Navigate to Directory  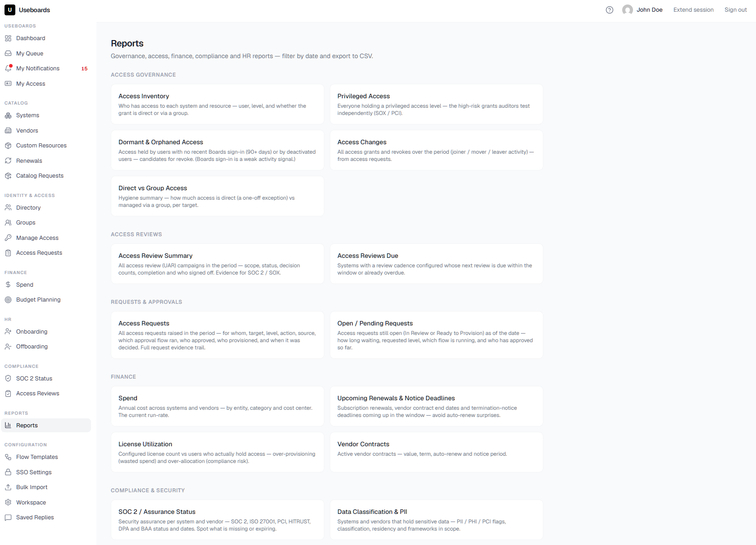tap(46, 208)
